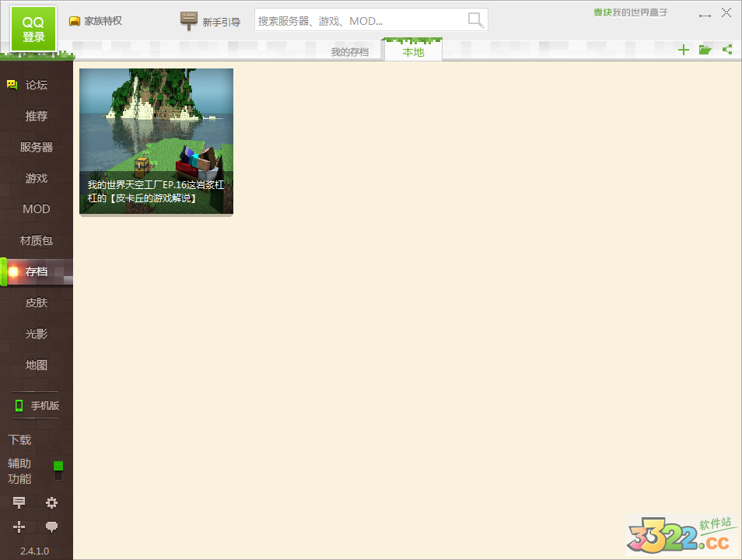Select 存档 in the sidebar

[37, 271]
